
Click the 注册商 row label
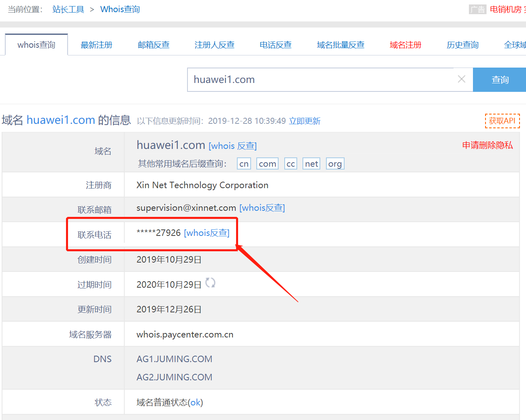click(98, 185)
